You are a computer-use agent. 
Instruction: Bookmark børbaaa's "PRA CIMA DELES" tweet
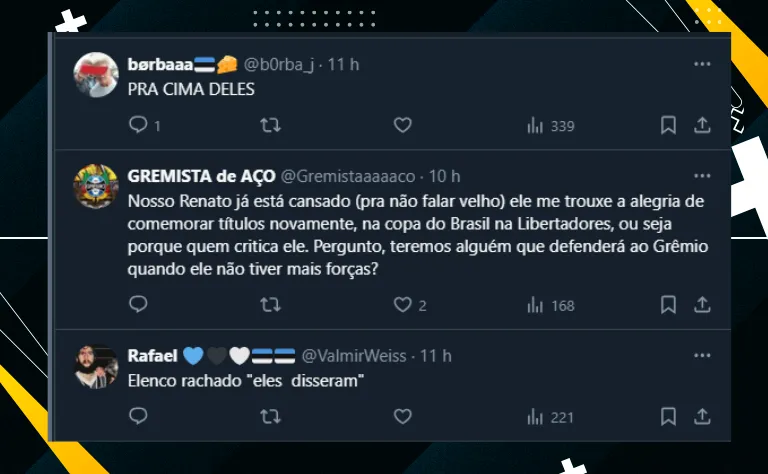[669, 126]
